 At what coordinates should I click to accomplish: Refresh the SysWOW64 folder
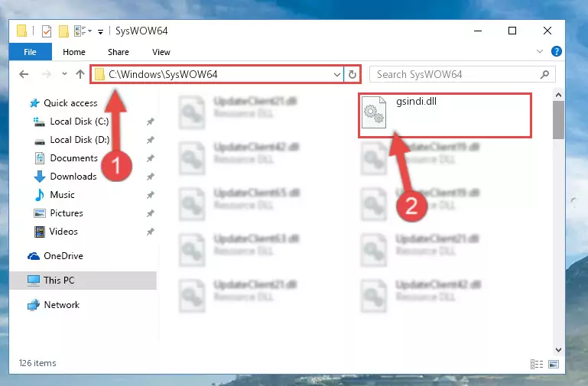click(x=352, y=75)
